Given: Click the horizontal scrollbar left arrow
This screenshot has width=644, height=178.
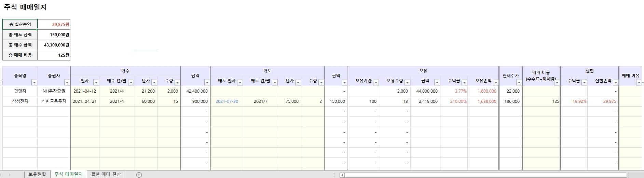Looking at the screenshot, I should (342, 175).
